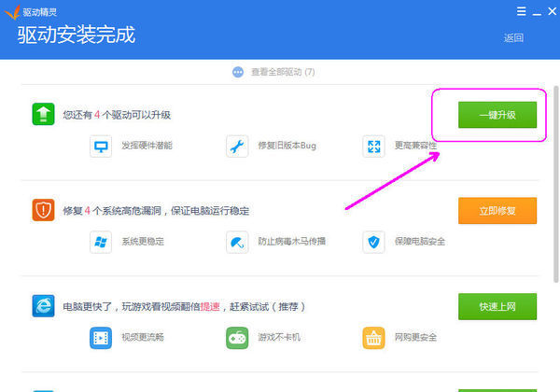Click the 快速上网 button

497,307
